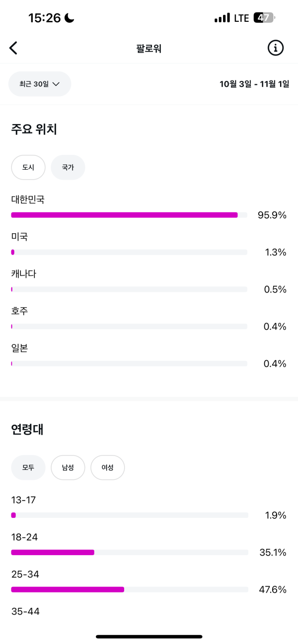298x644 pixels.
Task: Select the 모두 age filter
Action: pyautogui.click(x=28, y=467)
